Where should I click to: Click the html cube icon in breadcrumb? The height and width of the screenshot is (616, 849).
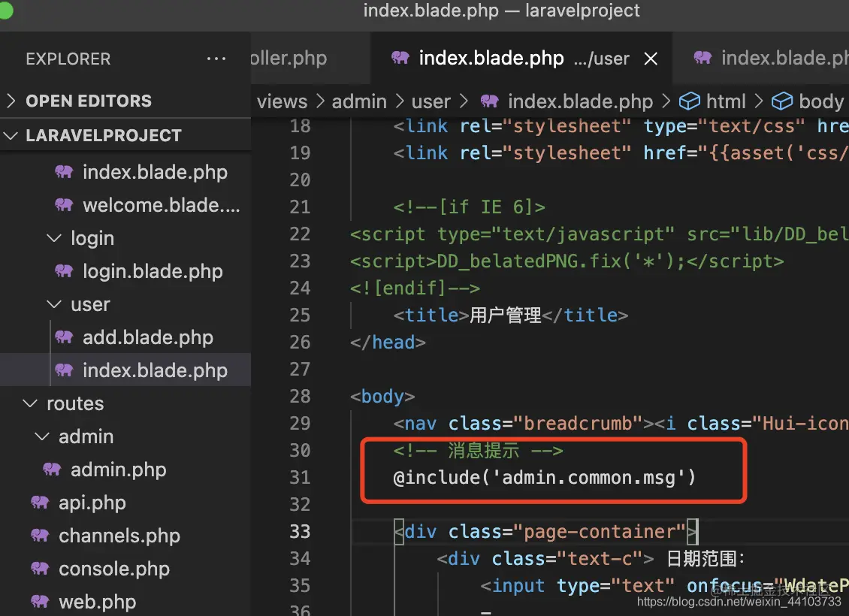pos(690,101)
